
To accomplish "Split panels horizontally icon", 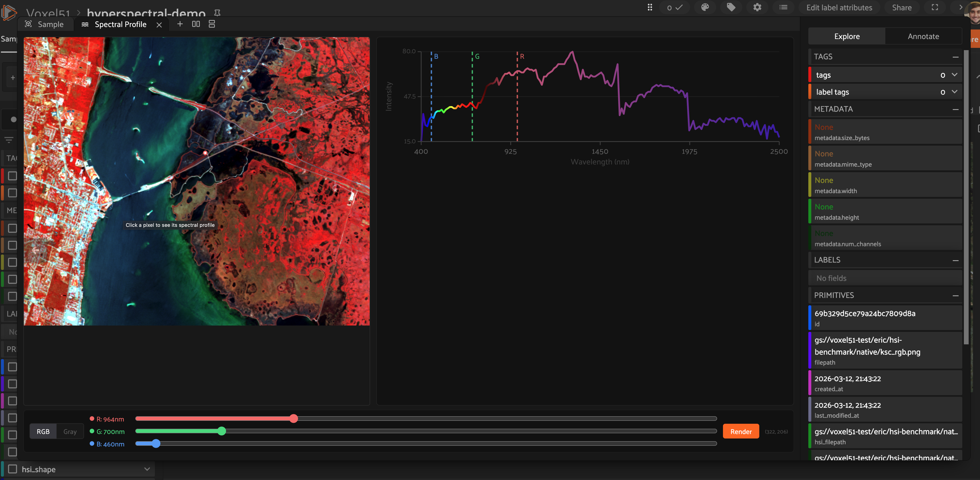I will click(x=196, y=24).
